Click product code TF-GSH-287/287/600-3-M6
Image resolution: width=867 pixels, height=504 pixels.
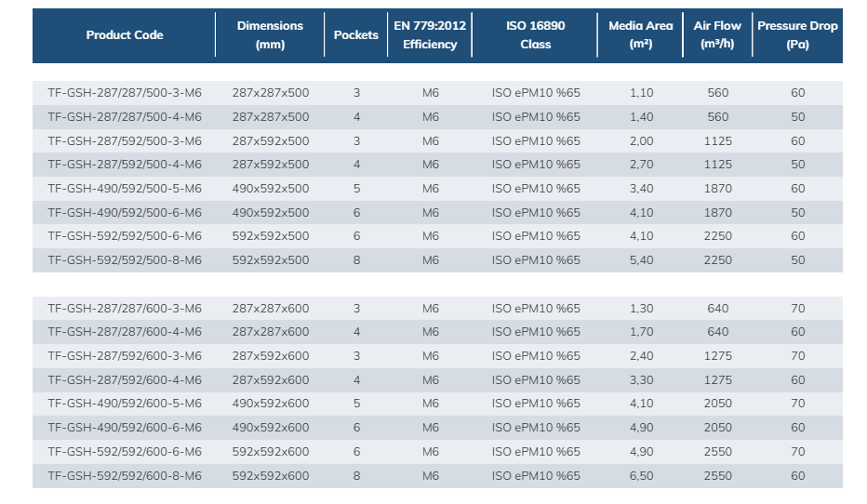(x=125, y=308)
